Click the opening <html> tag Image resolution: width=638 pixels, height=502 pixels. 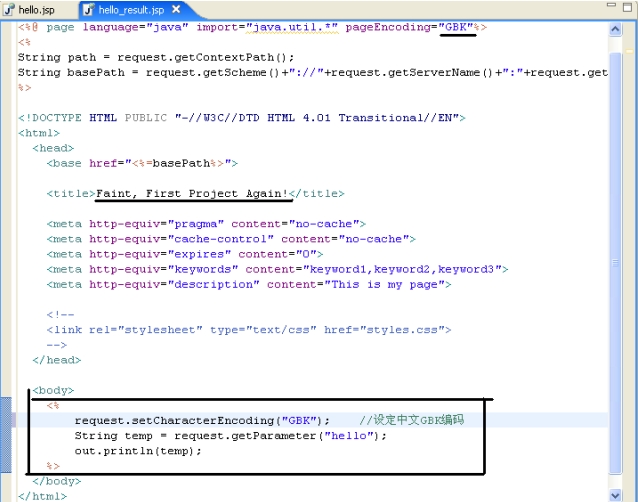pyautogui.click(x=39, y=133)
